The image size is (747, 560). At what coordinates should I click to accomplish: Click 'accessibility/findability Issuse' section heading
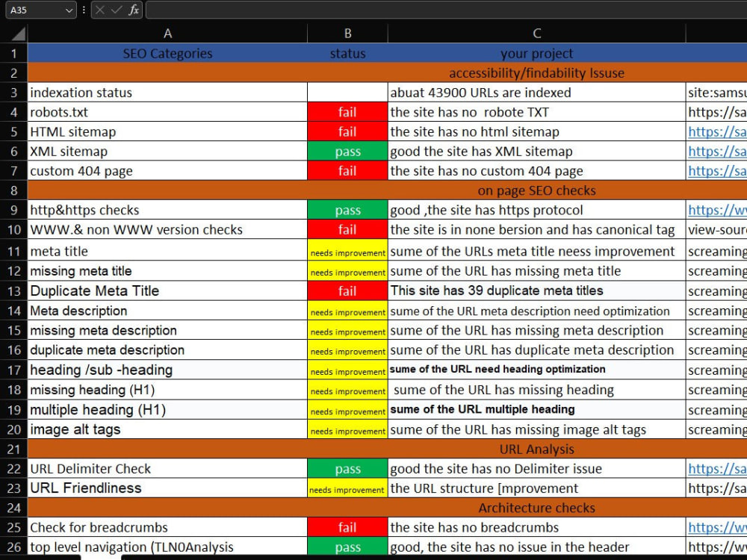(536, 73)
